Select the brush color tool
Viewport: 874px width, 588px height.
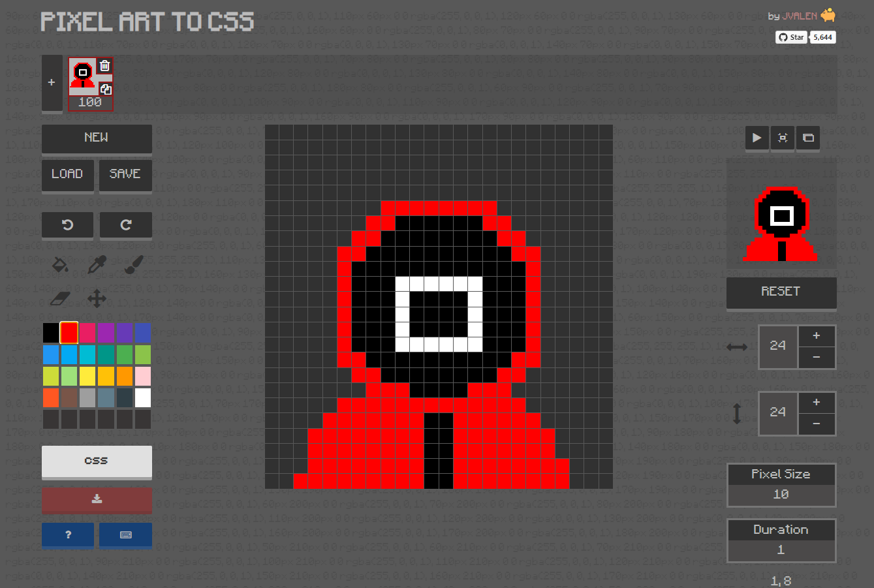pyautogui.click(x=134, y=265)
